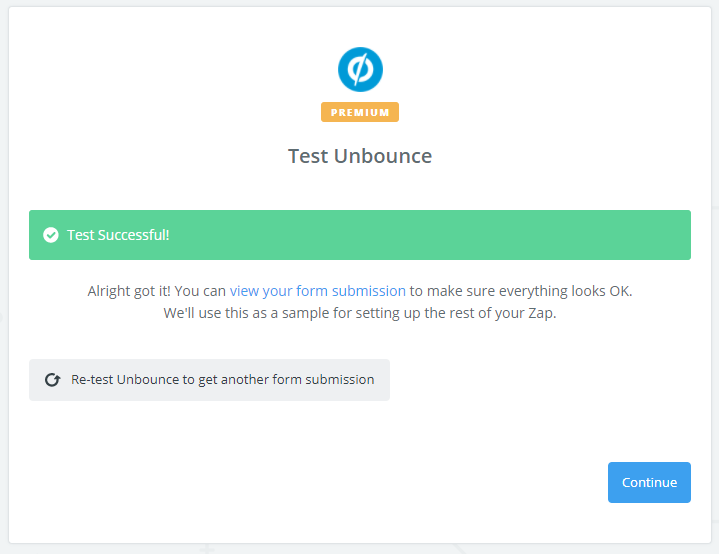This screenshot has height=554, width=719.
Task: Click 'another form submission' on the re-test button
Action: (299, 380)
